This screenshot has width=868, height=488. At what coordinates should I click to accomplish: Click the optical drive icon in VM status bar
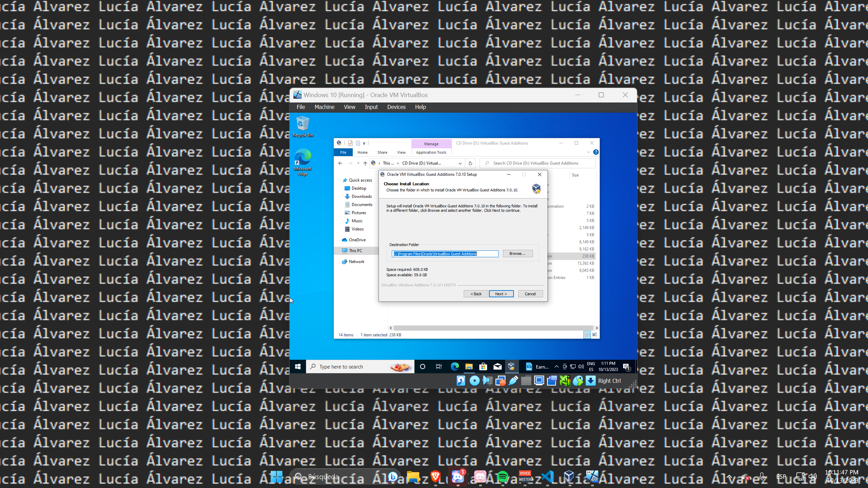(474, 381)
